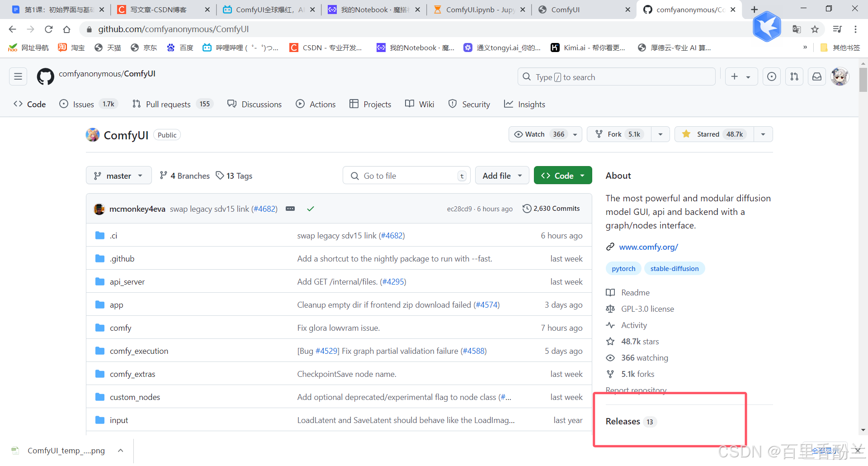
Task: Open a new browser tab
Action: 754,10
